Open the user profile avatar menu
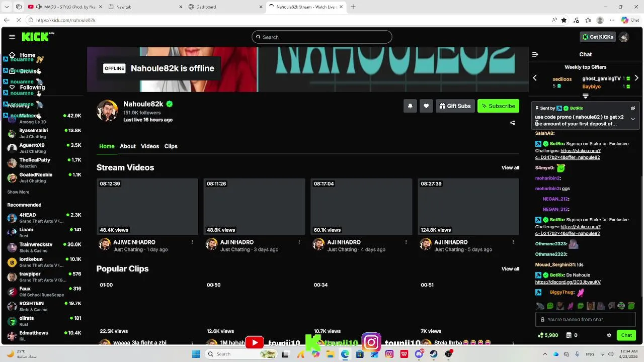The height and width of the screenshot is (362, 644). (624, 37)
